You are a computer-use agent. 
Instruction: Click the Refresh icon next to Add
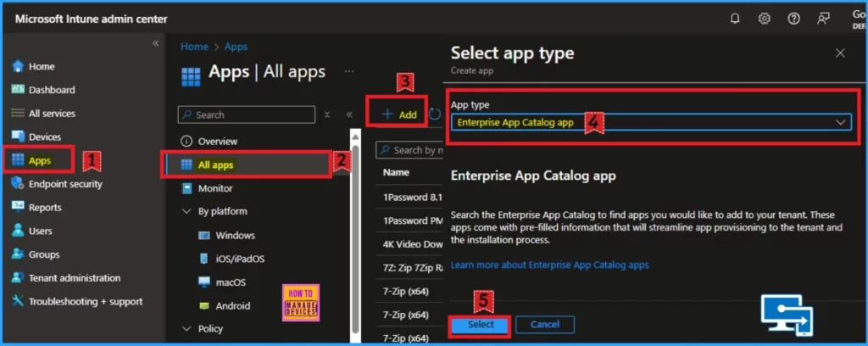click(435, 114)
